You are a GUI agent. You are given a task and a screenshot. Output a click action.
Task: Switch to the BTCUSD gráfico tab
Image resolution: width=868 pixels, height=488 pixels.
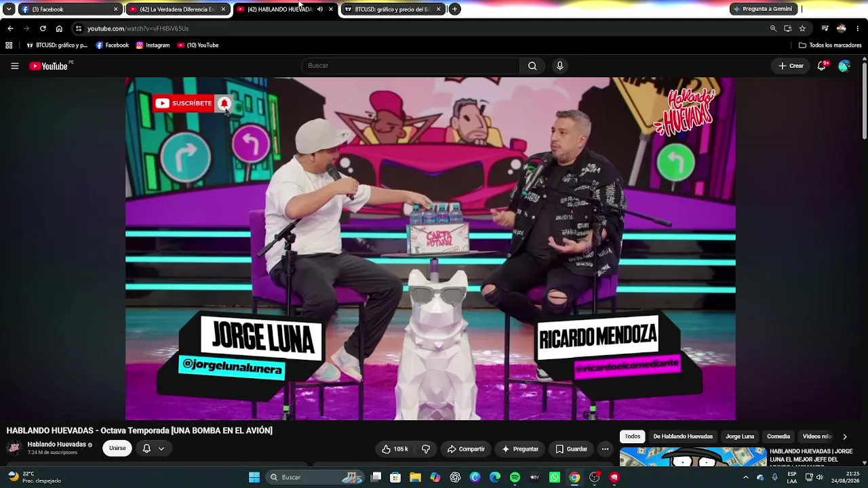click(392, 9)
